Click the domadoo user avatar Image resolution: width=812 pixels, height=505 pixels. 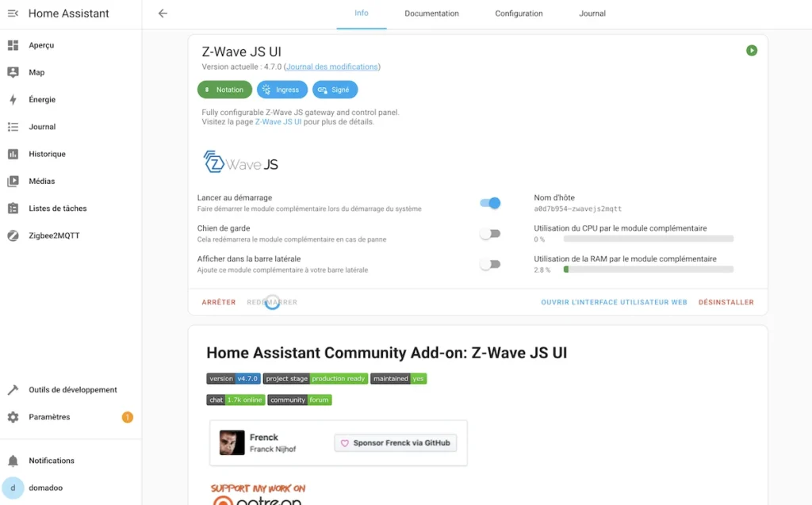coord(13,488)
